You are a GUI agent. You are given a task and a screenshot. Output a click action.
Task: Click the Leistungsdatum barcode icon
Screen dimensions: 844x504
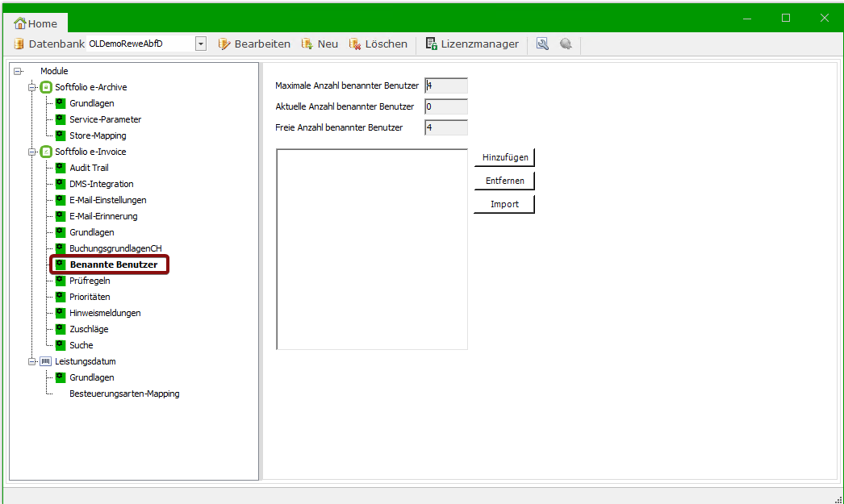pos(46,361)
